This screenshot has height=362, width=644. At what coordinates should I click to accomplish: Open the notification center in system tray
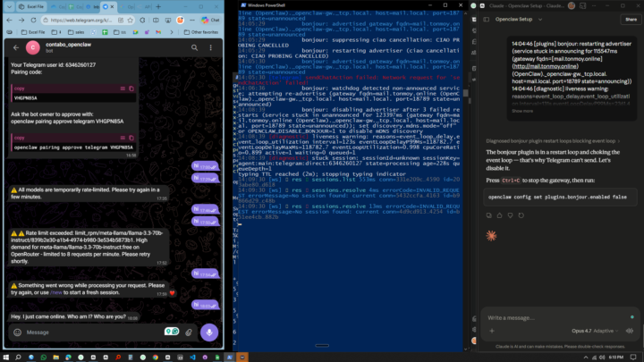[x=633, y=358]
